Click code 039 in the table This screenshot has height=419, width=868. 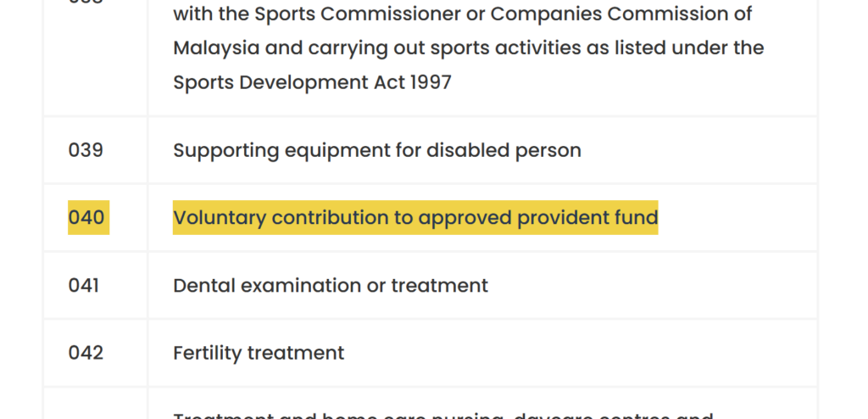pos(86,150)
